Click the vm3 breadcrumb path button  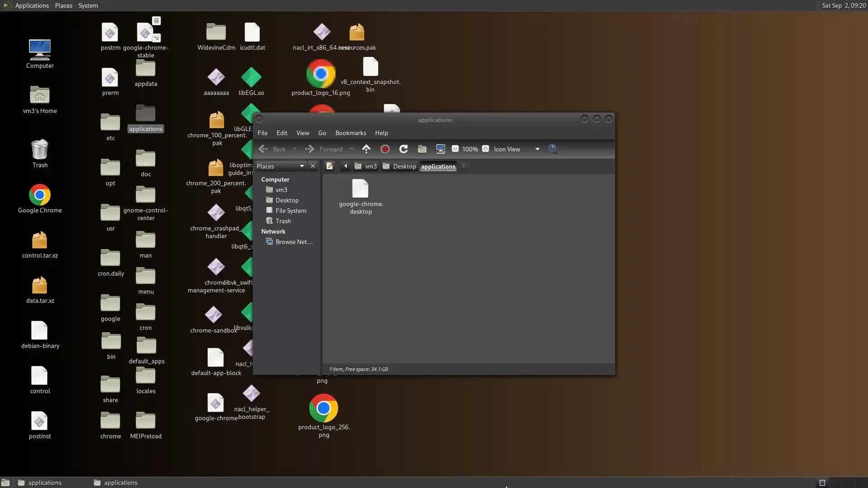point(366,166)
